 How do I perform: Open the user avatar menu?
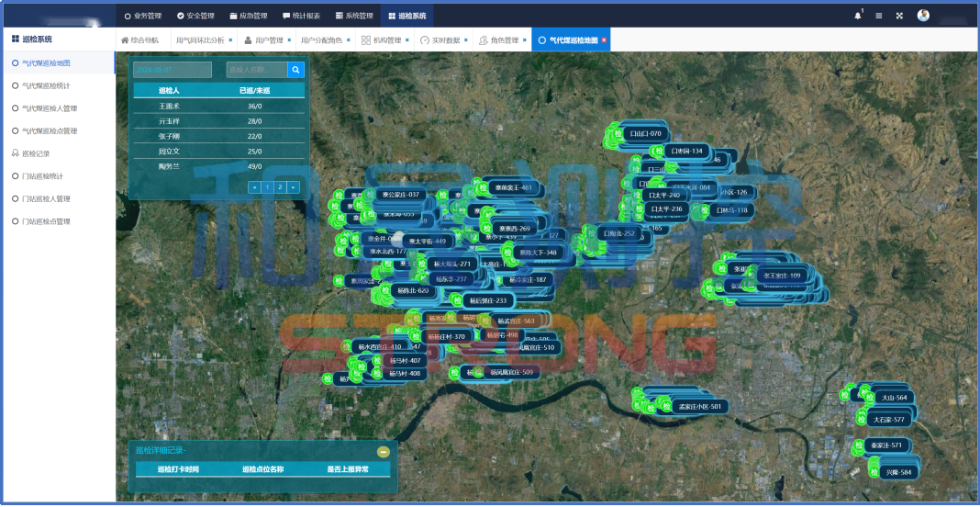pos(923,16)
